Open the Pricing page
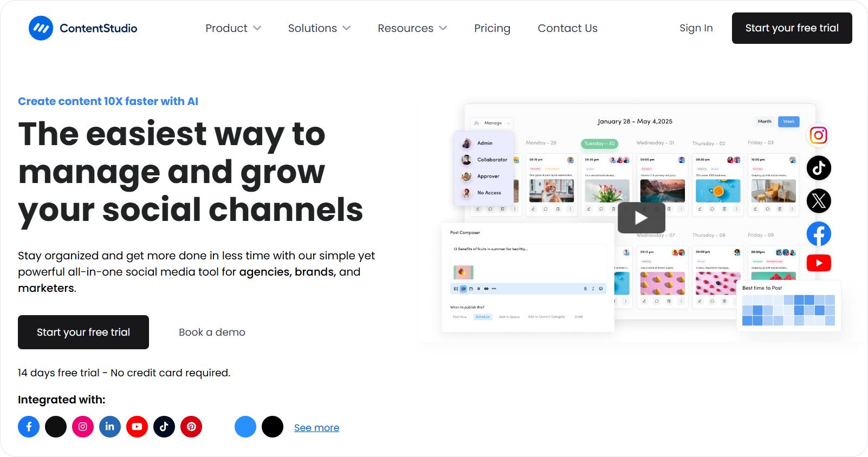 point(492,28)
